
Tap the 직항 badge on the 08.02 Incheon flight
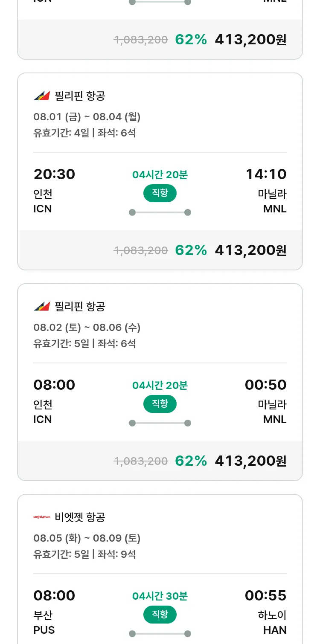[160, 404]
